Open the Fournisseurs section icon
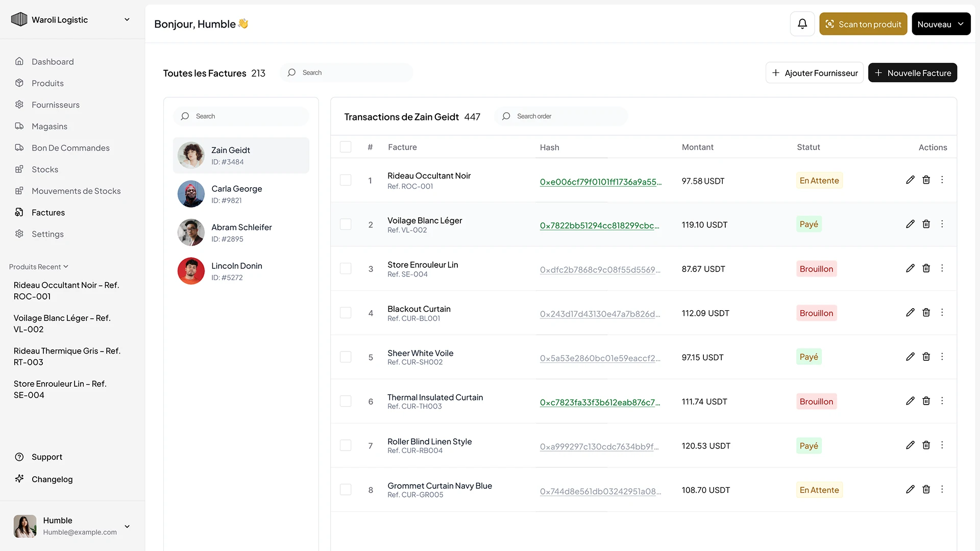The image size is (980, 551). [x=19, y=104]
